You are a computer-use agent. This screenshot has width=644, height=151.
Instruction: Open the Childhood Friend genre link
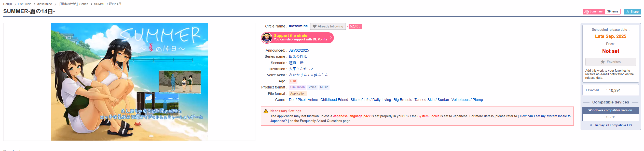334,100
